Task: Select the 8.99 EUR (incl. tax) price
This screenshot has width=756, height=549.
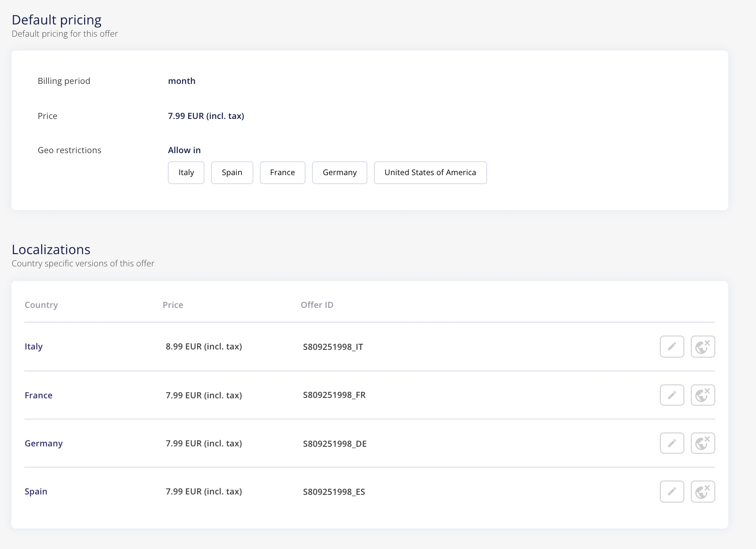Action: pos(204,347)
